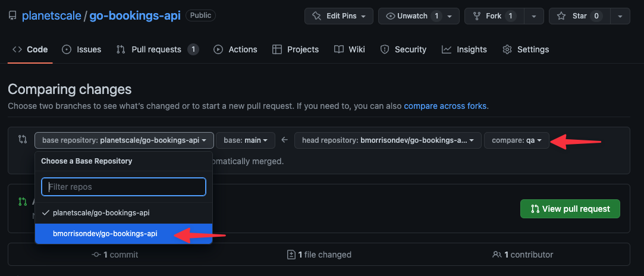Click the 1 contributor summary
Image resolution: width=644 pixels, height=276 pixels.
point(523,255)
